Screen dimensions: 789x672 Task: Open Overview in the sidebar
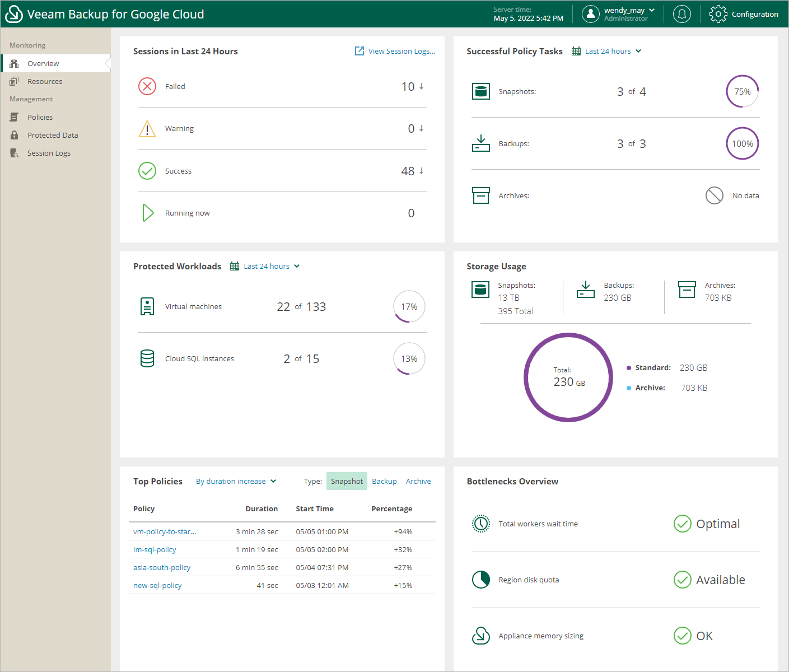tap(55, 63)
